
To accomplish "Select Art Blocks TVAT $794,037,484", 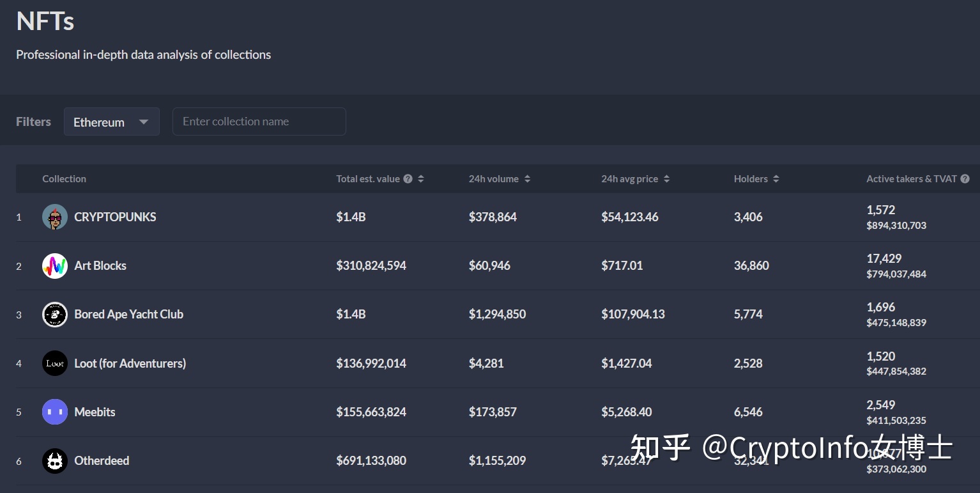I will point(896,274).
